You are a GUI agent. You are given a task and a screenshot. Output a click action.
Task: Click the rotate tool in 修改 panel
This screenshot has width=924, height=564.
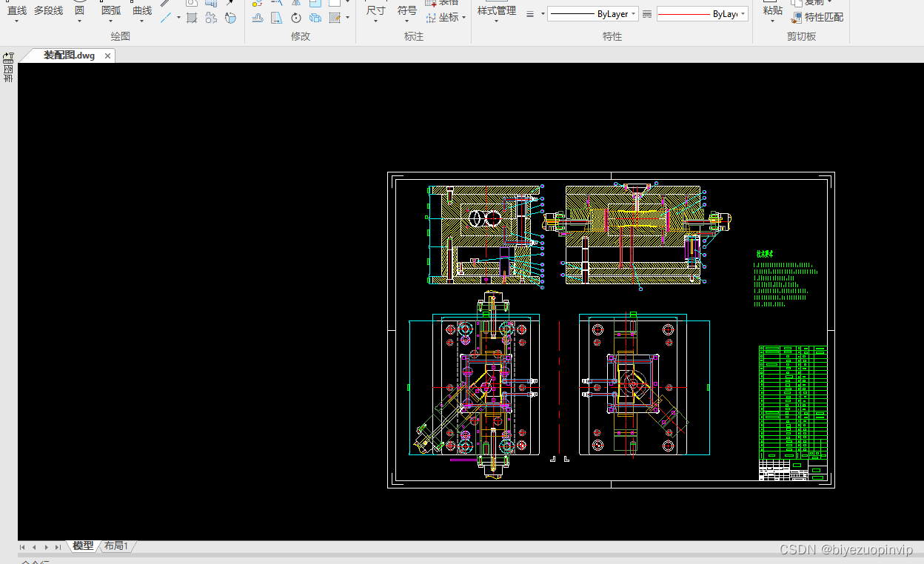pyautogui.click(x=296, y=18)
